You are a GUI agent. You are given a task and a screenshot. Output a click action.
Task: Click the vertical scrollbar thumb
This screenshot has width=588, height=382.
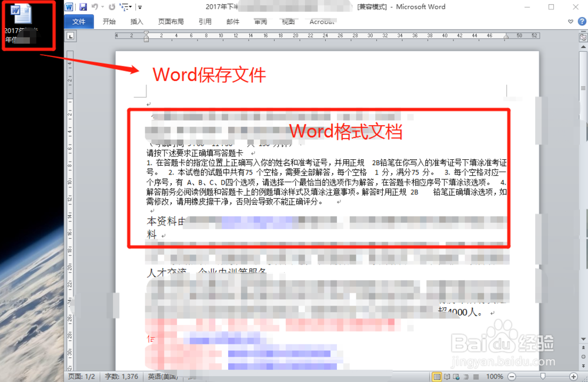pos(583,89)
